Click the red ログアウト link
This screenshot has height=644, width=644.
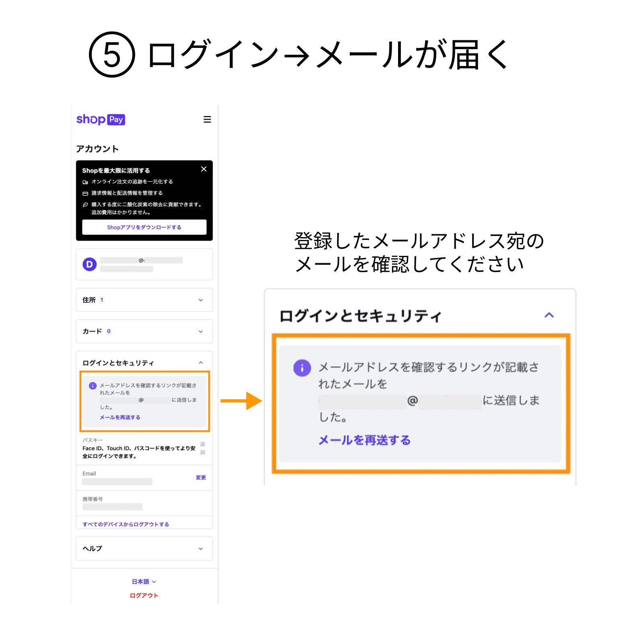click(x=144, y=595)
